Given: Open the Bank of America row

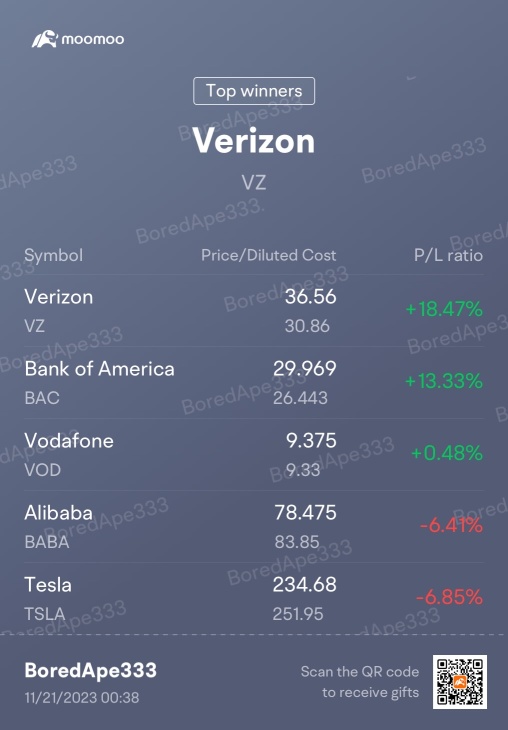Looking at the screenshot, I should click(254, 382).
